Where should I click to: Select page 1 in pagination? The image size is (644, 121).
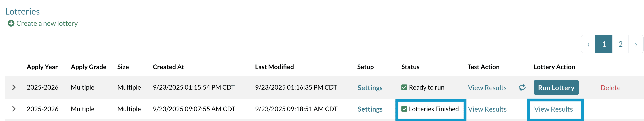coord(604,44)
